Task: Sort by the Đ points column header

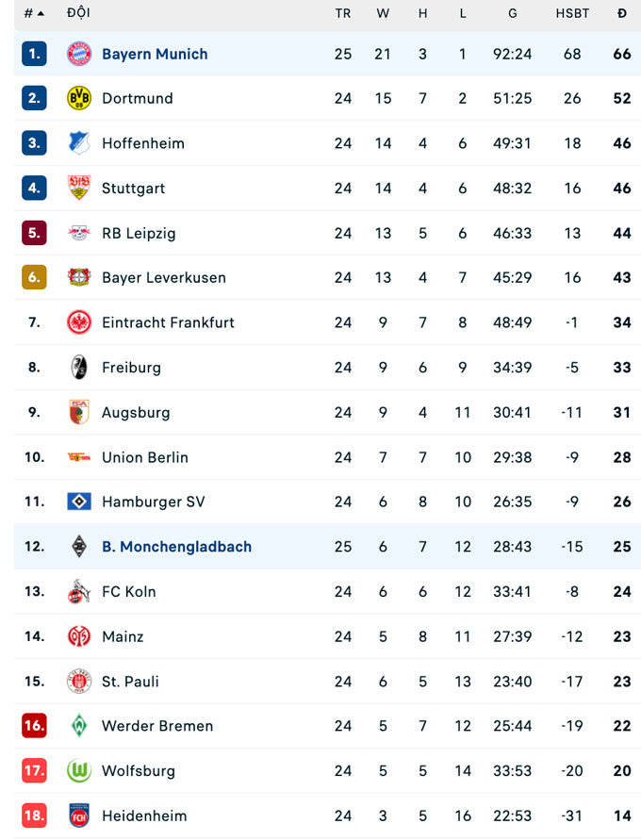Action: click(622, 13)
